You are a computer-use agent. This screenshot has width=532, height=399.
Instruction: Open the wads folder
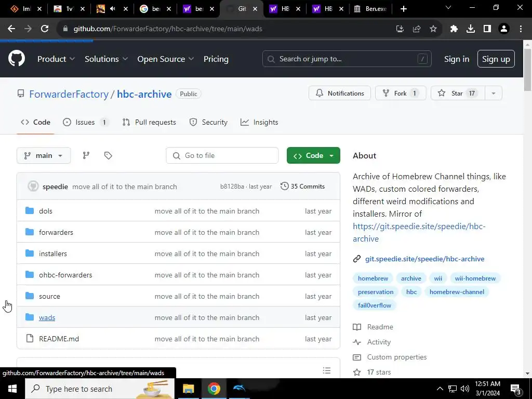[x=47, y=317]
